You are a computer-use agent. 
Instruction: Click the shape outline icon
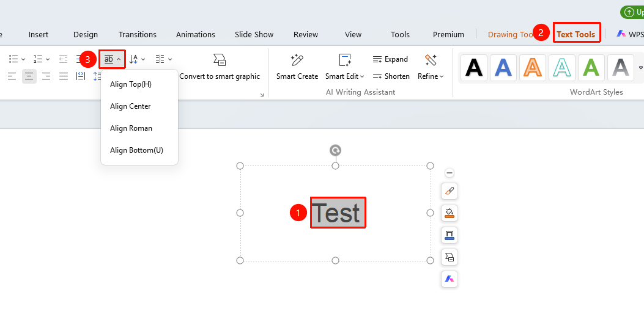450,235
